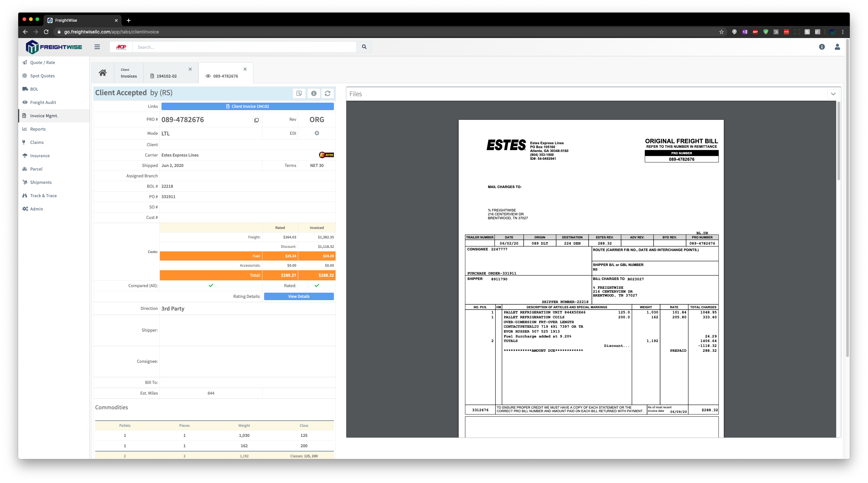Copy the PRO number with the copy icon
Viewport: 868px width, 483px height.
click(256, 120)
